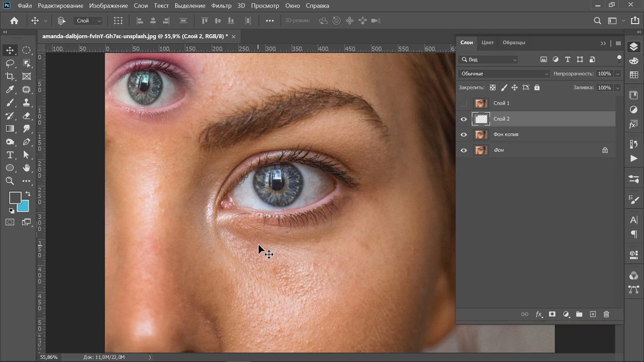Hide the Фон layer eye icon

(x=463, y=150)
